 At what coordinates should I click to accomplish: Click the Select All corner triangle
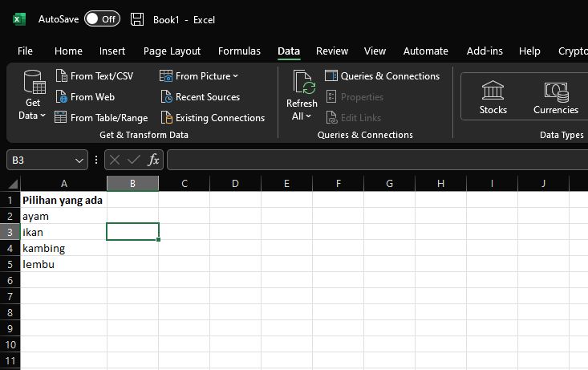point(13,184)
